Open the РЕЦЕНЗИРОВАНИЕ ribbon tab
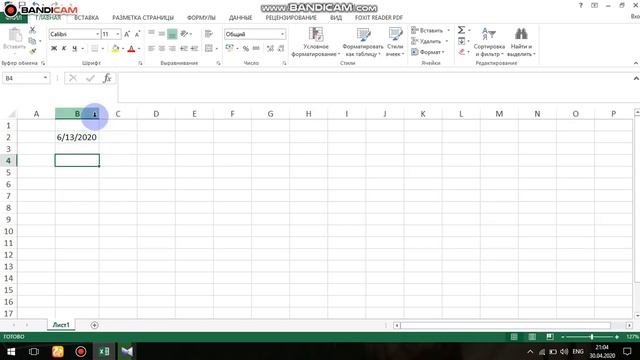The height and width of the screenshot is (360, 640). point(291,18)
